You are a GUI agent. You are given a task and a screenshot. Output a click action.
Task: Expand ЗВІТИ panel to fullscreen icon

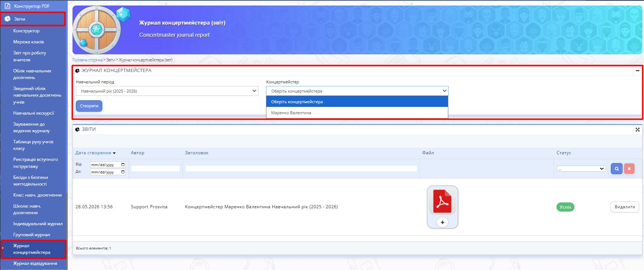coord(638,129)
